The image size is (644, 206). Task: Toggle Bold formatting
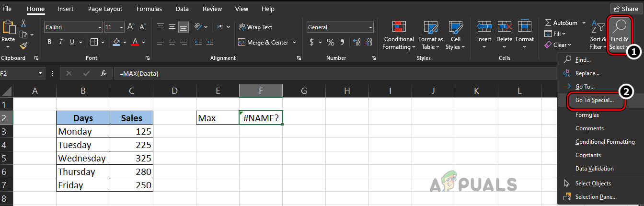pos(49,42)
